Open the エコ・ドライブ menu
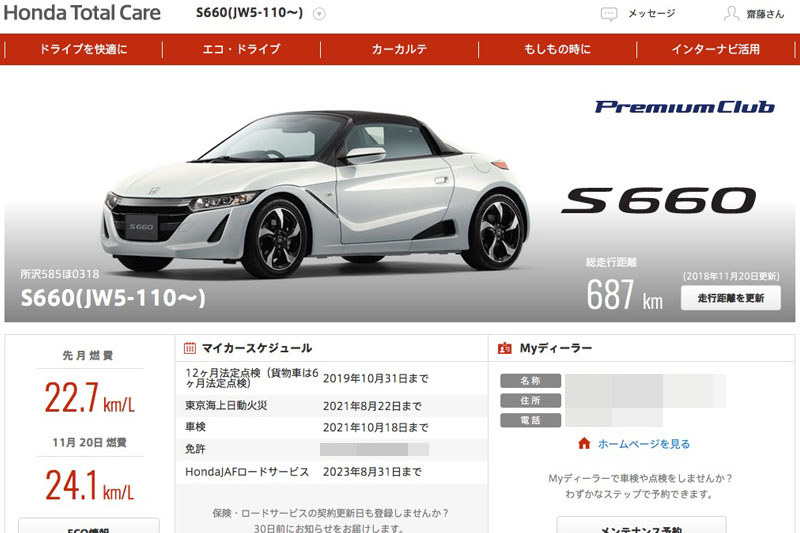Image resolution: width=800 pixels, height=533 pixels. [x=241, y=49]
